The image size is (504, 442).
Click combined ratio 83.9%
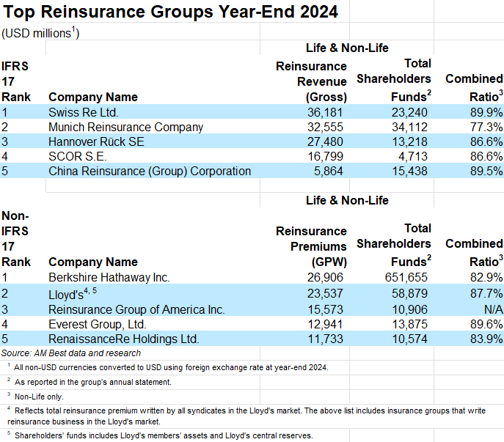(x=486, y=339)
